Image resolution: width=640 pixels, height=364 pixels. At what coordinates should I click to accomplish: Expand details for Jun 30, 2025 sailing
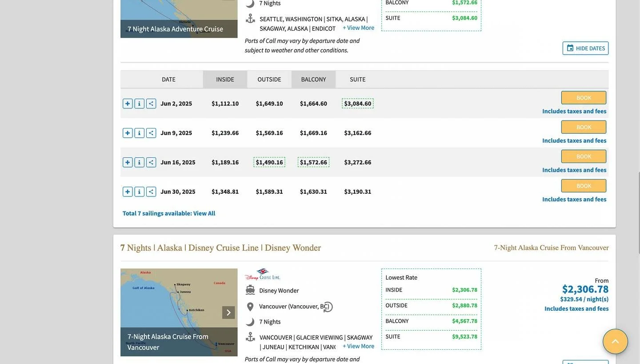click(x=128, y=192)
